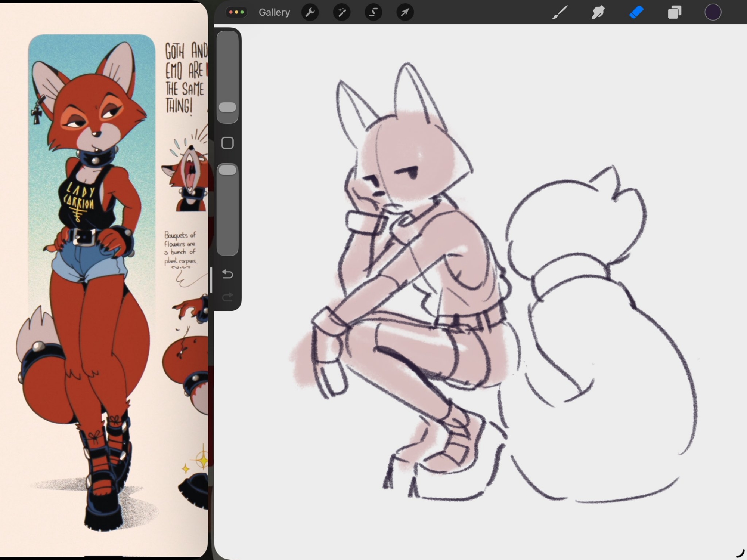
Task: Select the Paint brush tool
Action: (x=560, y=12)
